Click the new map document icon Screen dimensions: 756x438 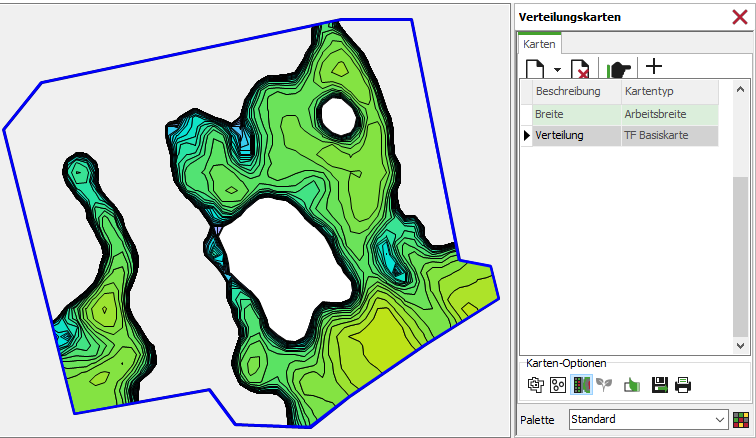(537, 68)
